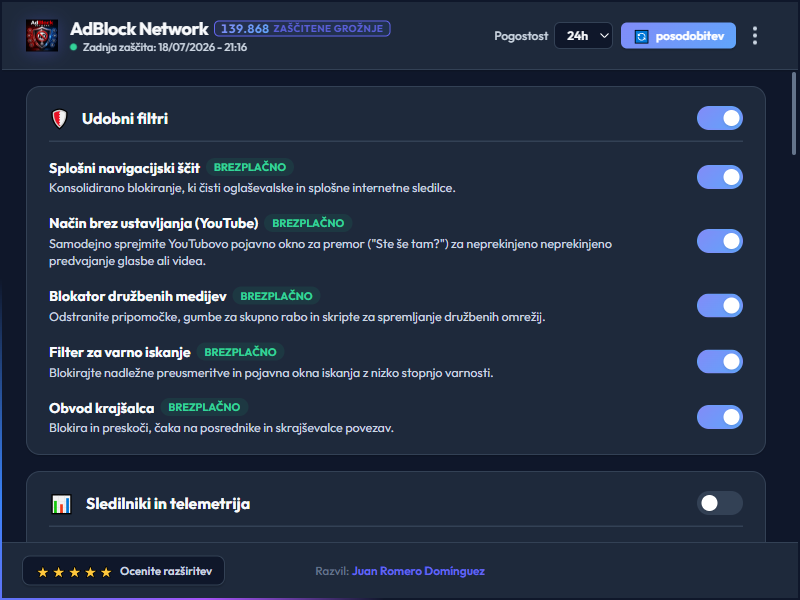
Task: Click Splošni navigacijski ščit title text
Action: (x=124, y=168)
